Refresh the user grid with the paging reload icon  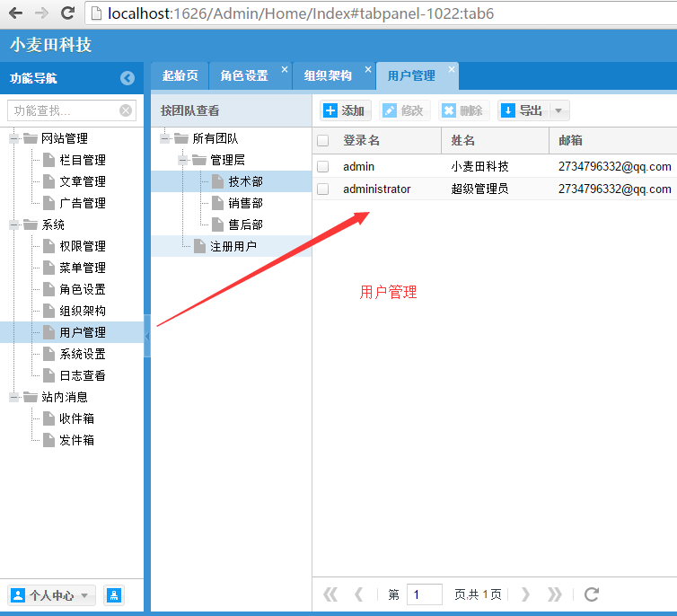592,594
